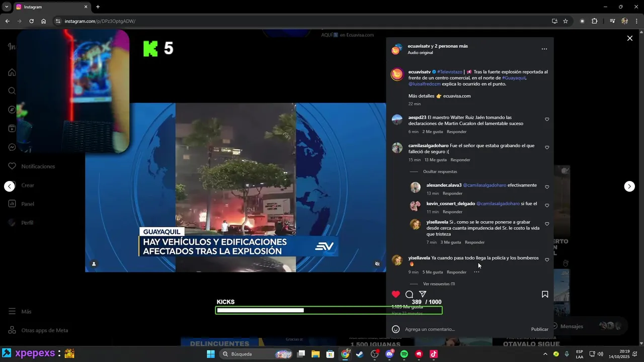The image size is (644, 362).
Task: View the 13 Me gusta on camilasalgadoharo's comment
Action: point(436,160)
